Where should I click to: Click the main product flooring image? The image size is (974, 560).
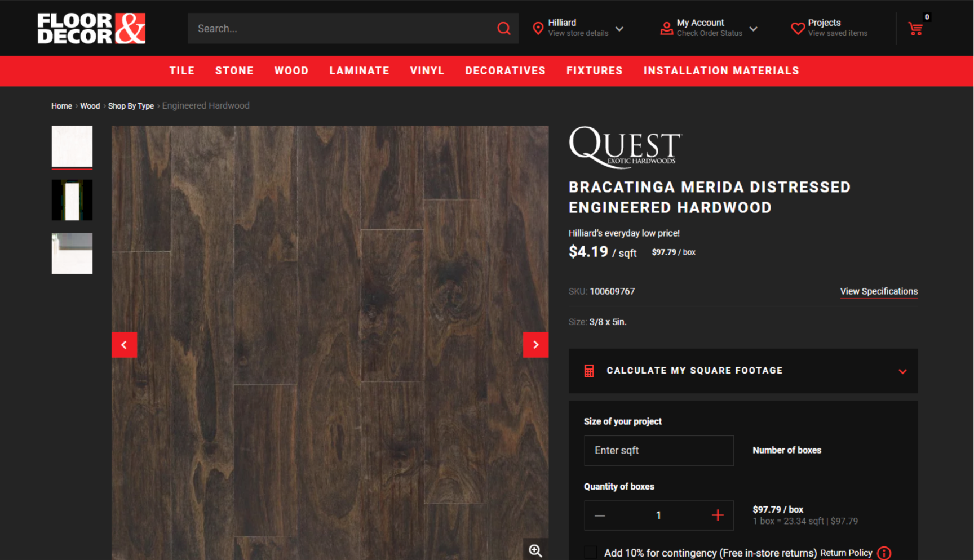(x=330, y=343)
